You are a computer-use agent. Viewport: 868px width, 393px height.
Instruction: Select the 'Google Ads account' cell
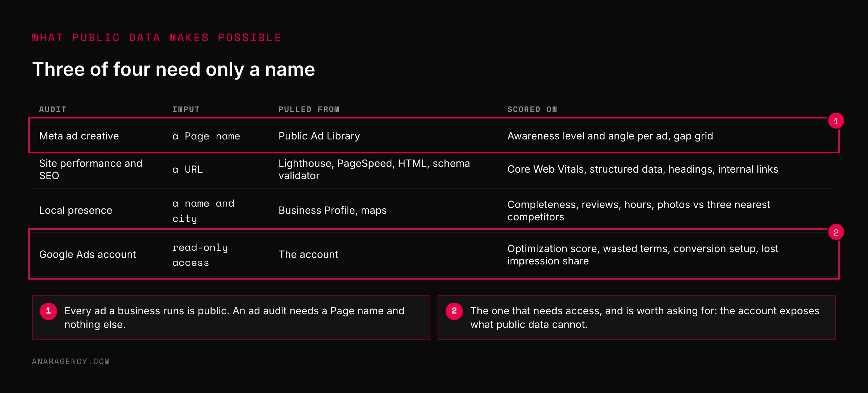[x=88, y=254]
